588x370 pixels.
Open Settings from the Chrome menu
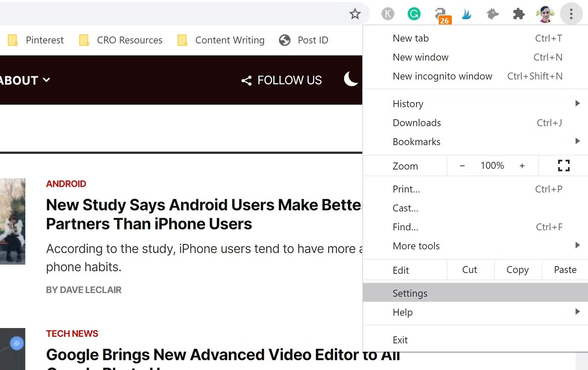coord(475,293)
